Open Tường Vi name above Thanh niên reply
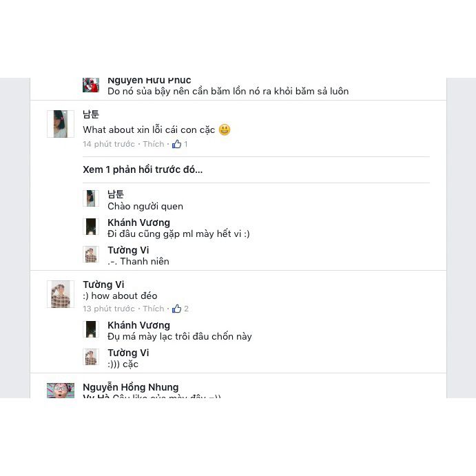 [128, 250]
